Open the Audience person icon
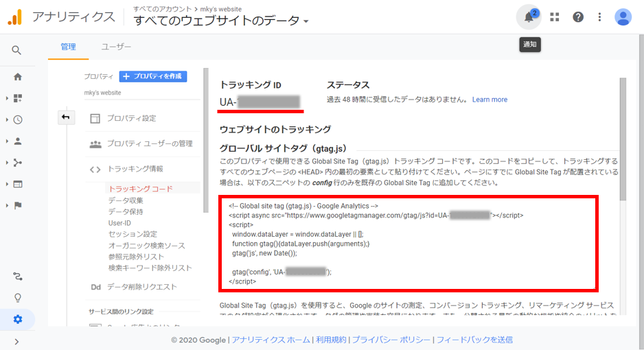 tap(18, 141)
